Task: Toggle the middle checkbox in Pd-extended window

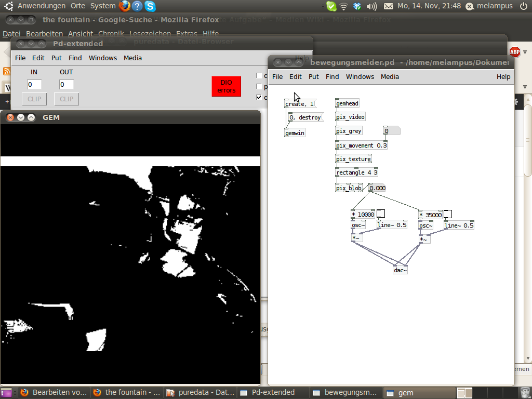Action: [259, 86]
